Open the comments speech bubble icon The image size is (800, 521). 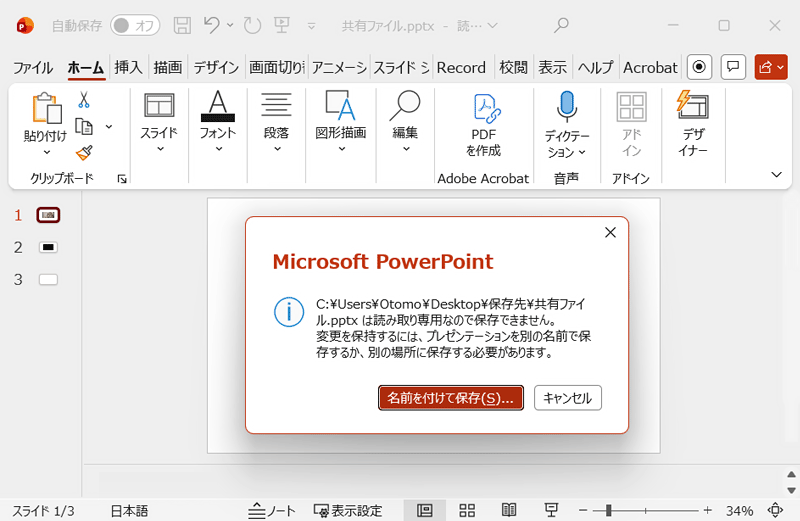click(x=733, y=67)
